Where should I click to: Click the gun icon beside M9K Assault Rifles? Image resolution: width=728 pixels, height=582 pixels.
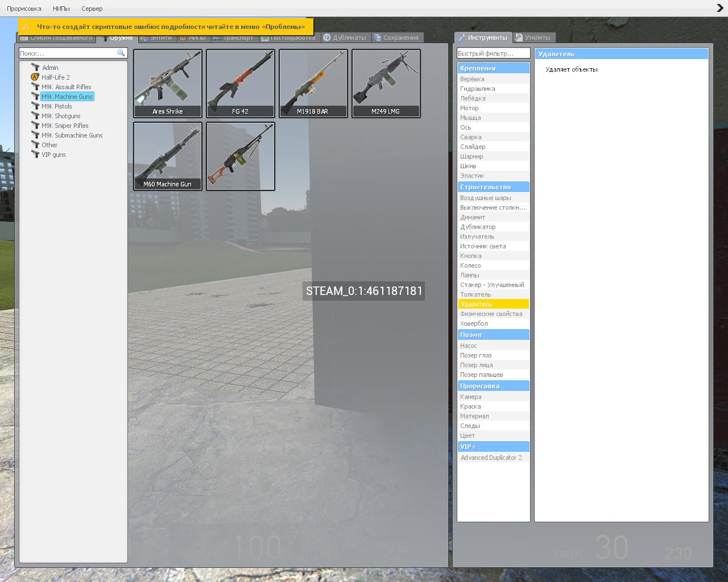(35, 86)
